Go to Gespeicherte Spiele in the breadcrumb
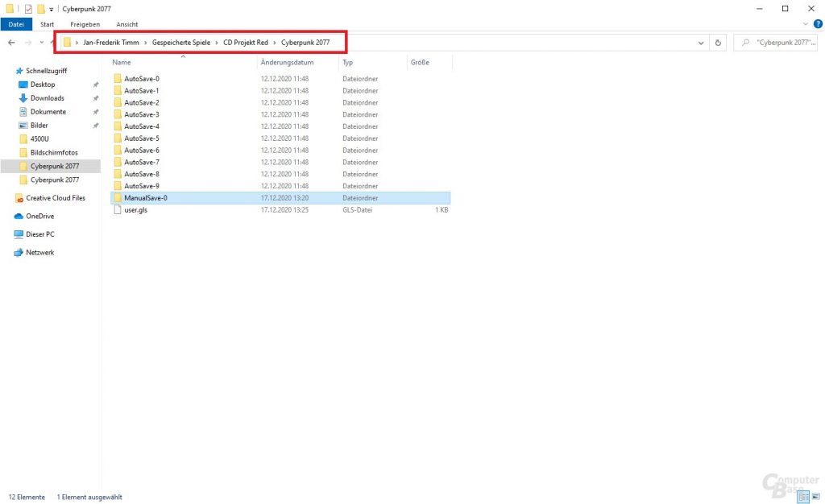The height and width of the screenshot is (504, 825). [181, 43]
